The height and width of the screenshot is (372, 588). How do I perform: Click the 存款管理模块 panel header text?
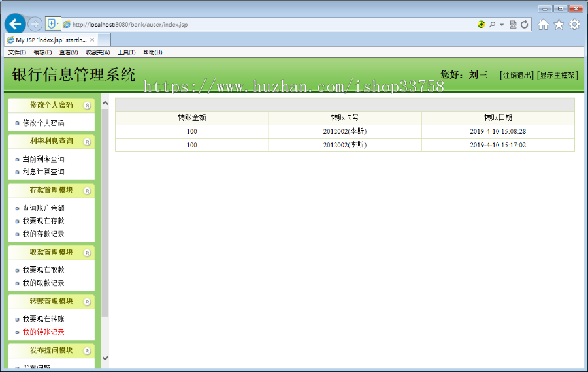coord(52,190)
